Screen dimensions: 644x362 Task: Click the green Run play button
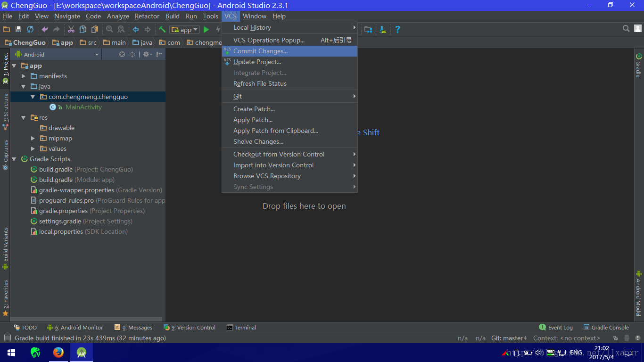coord(206,29)
